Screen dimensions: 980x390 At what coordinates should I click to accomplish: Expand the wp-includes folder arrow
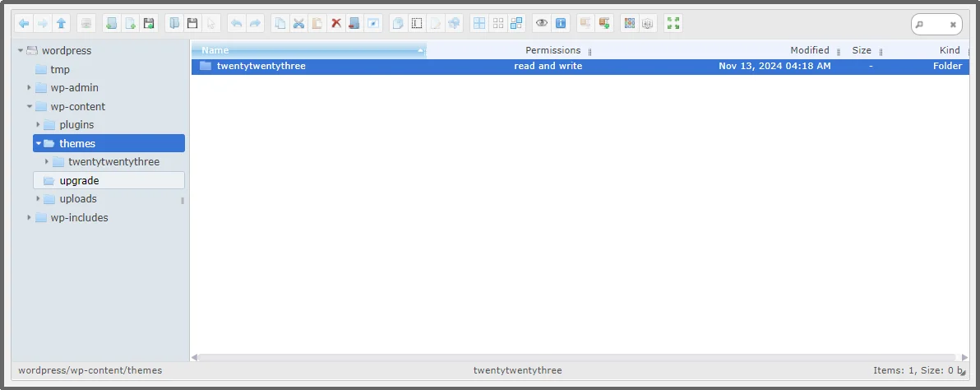click(29, 217)
